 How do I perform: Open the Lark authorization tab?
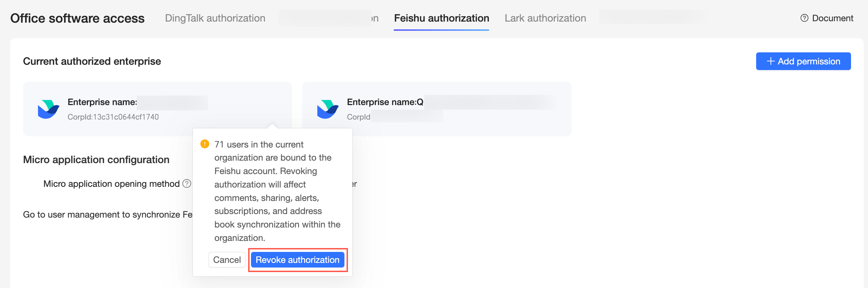tap(545, 18)
